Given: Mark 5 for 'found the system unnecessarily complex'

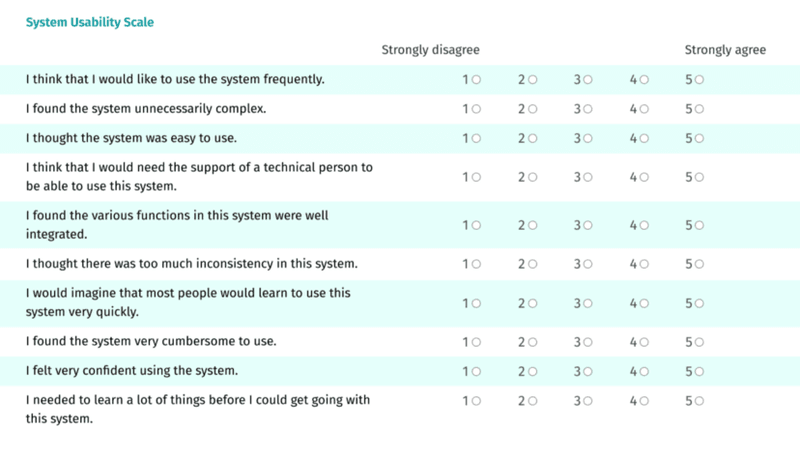Looking at the screenshot, I should tap(699, 108).
